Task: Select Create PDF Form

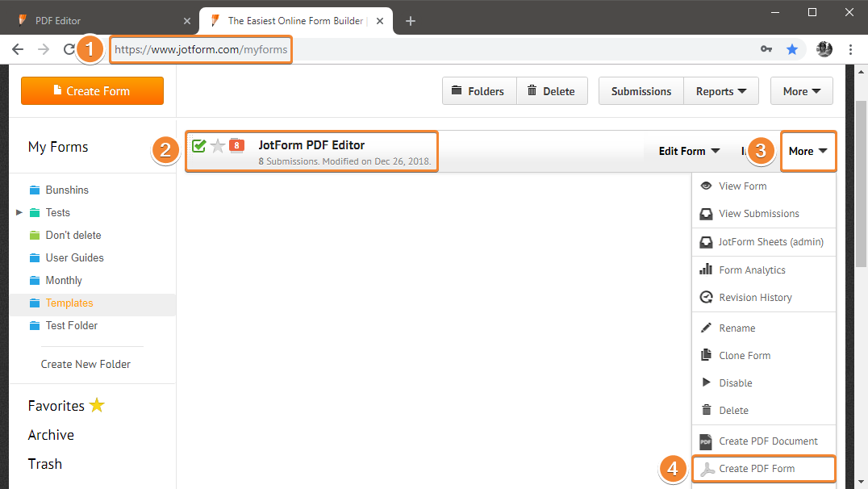Action: [x=764, y=469]
